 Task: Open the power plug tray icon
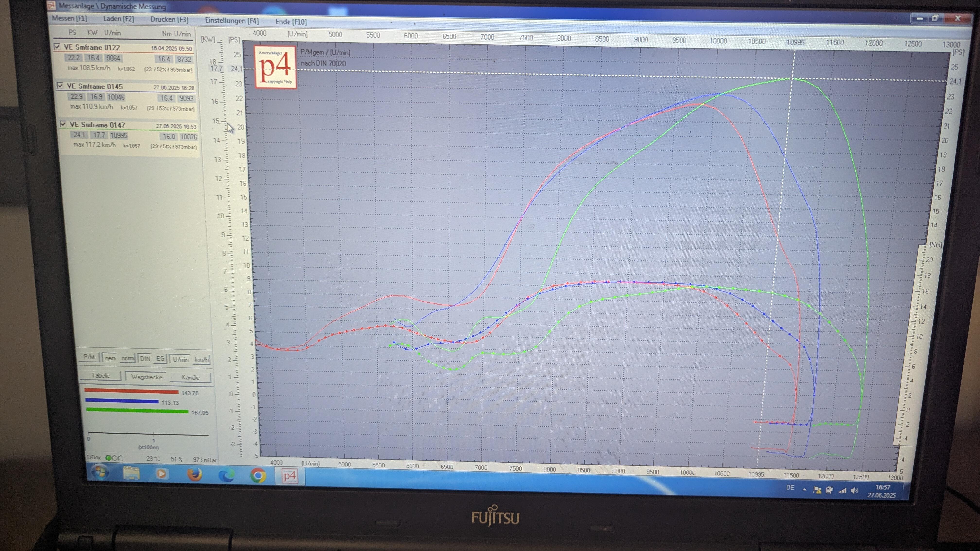pyautogui.click(x=829, y=491)
